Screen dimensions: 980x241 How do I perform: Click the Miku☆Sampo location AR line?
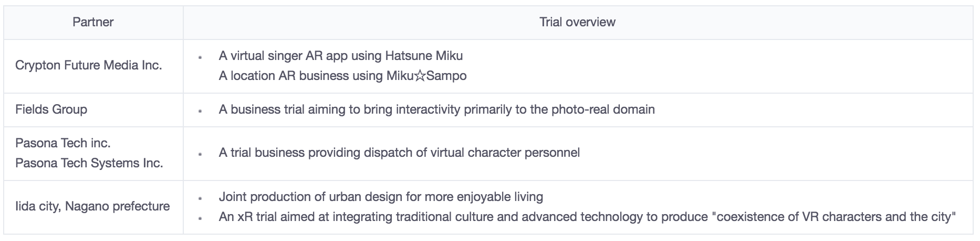tap(342, 76)
